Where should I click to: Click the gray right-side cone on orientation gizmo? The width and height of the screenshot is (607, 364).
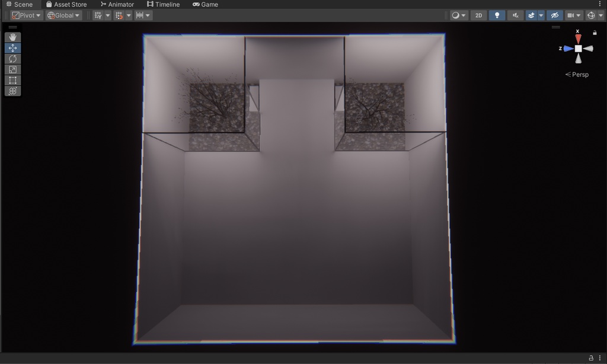(589, 49)
